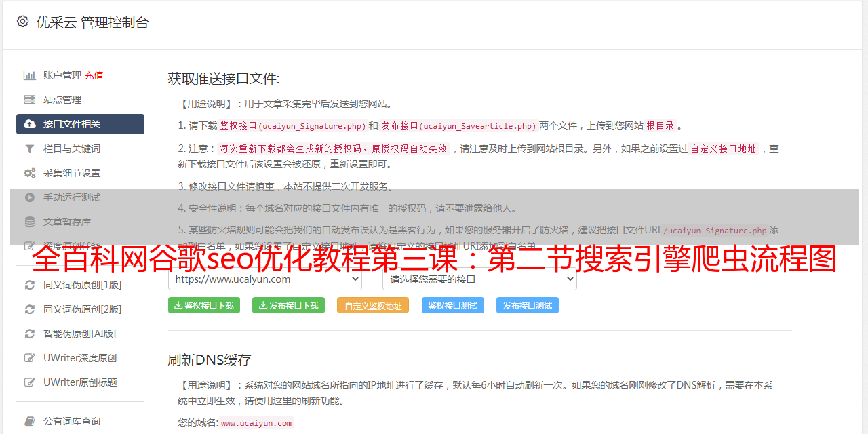Click the book icon for 公有词库查询

30,421
